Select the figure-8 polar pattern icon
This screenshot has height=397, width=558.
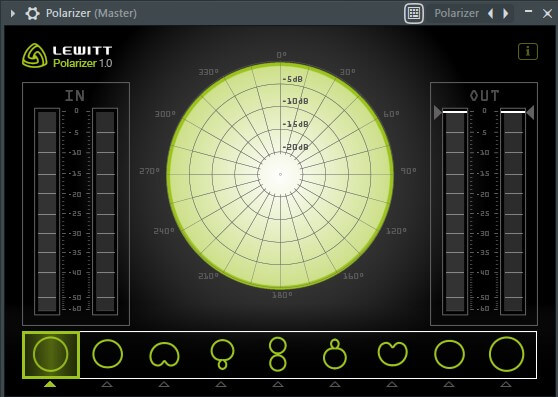coord(278,354)
